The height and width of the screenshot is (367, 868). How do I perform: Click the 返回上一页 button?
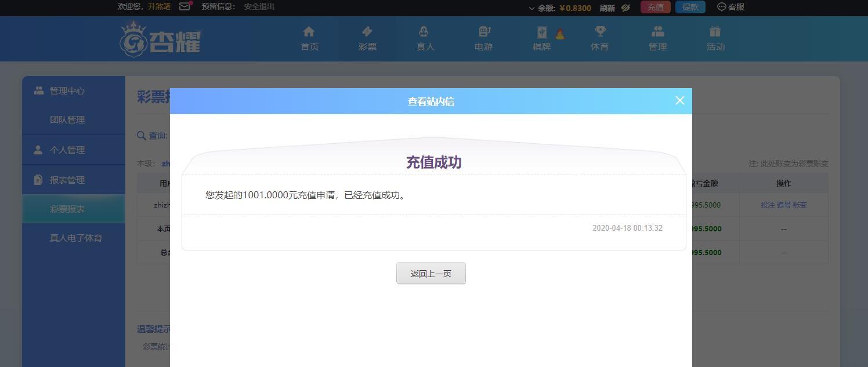point(431,273)
